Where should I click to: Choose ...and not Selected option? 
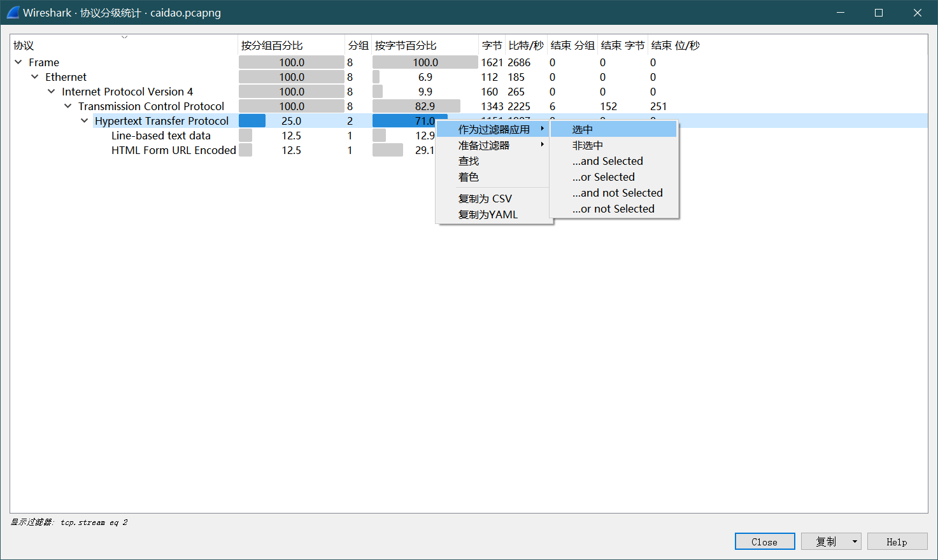click(614, 193)
